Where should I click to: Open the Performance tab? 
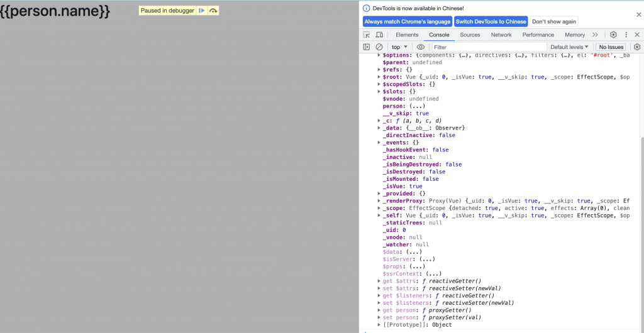coord(538,35)
